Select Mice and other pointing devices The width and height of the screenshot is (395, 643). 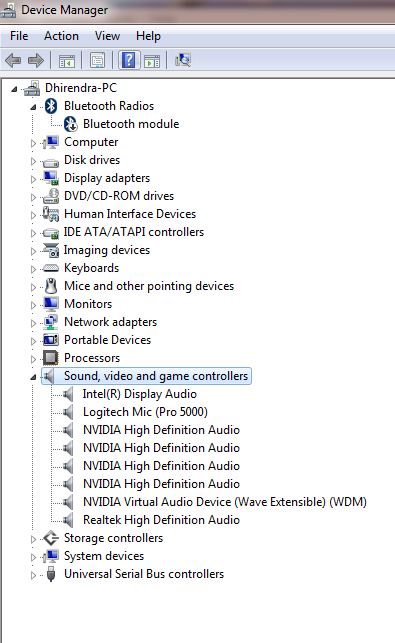(149, 286)
